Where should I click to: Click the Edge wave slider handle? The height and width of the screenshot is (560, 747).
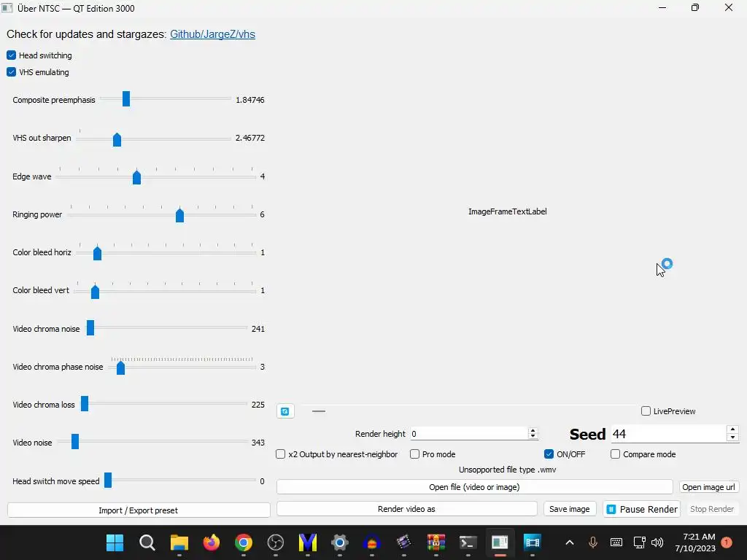pos(136,178)
